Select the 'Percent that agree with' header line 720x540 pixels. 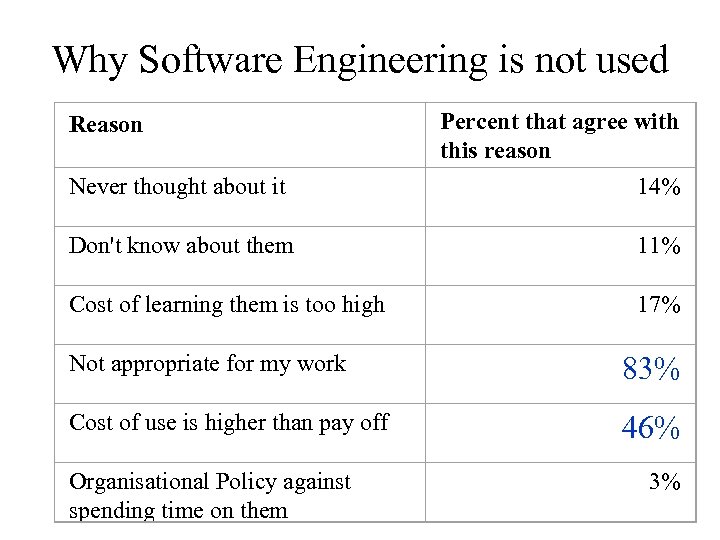click(x=559, y=122)
